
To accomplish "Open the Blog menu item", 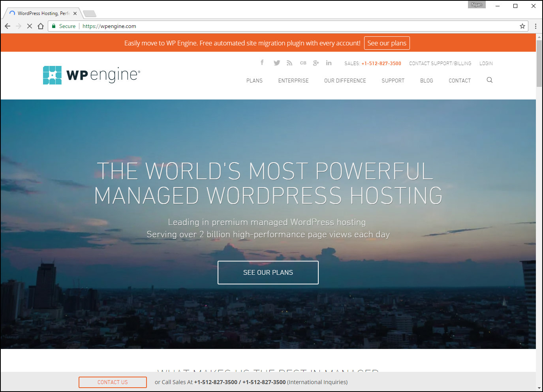I will (x=427, y=81).
